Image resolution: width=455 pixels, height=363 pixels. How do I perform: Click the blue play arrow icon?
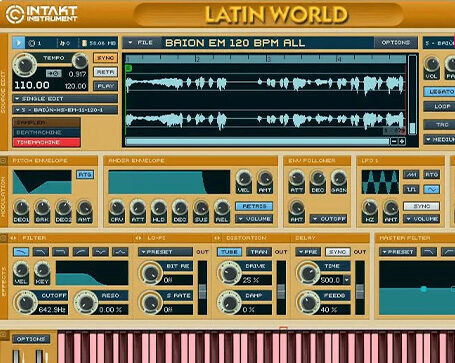coord(19,43)
